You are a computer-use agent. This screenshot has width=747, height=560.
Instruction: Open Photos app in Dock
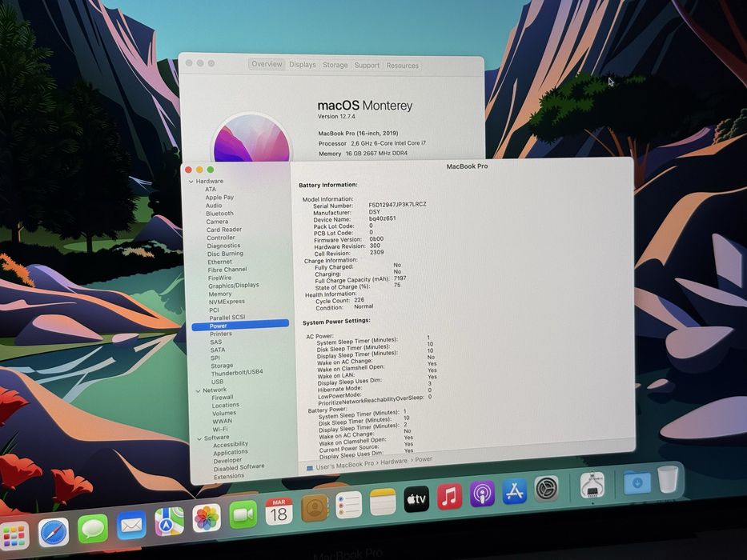click(x=207, y=518)
